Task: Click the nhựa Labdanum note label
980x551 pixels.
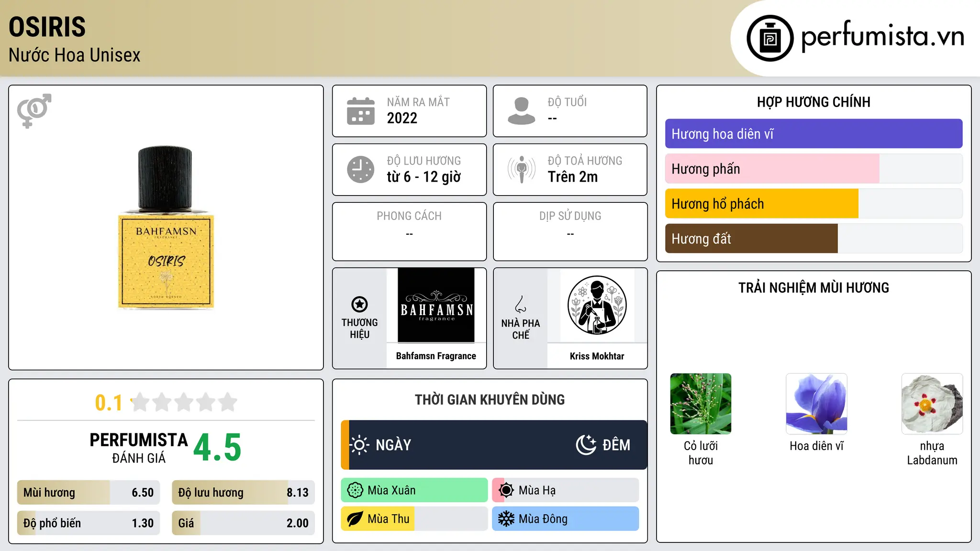Action: coord(932,453)
